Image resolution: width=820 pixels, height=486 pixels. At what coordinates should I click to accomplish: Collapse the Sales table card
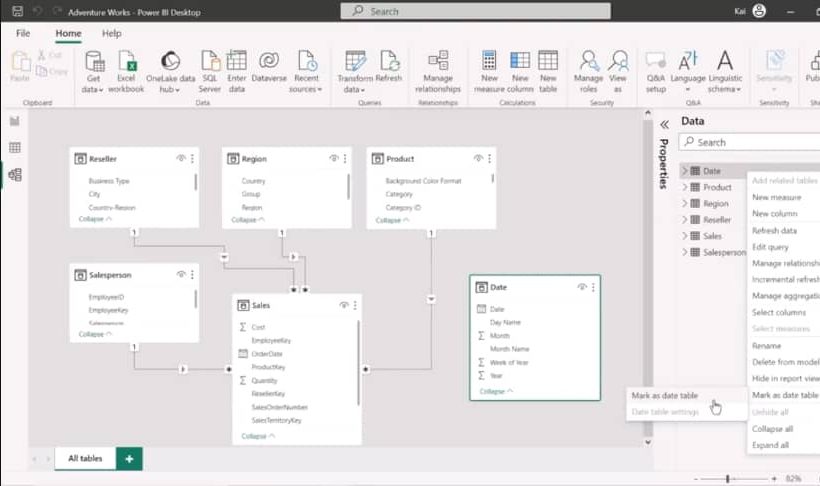point(258,436)
